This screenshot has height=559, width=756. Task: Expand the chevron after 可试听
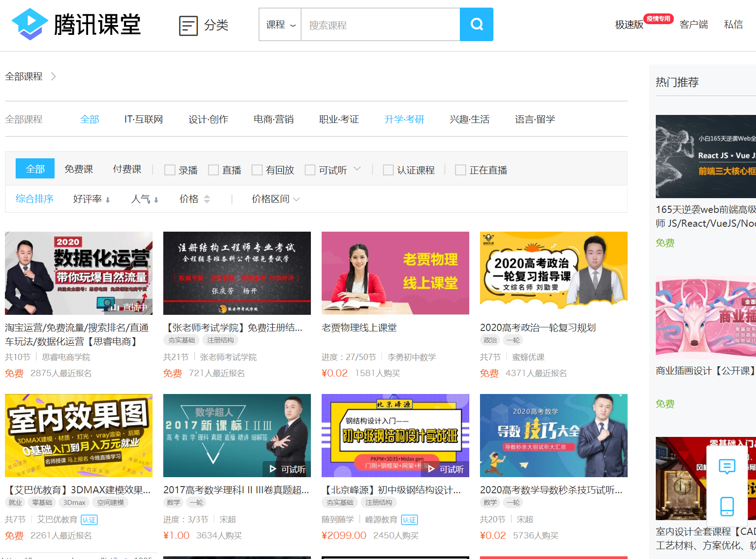[x=357, y=169]
